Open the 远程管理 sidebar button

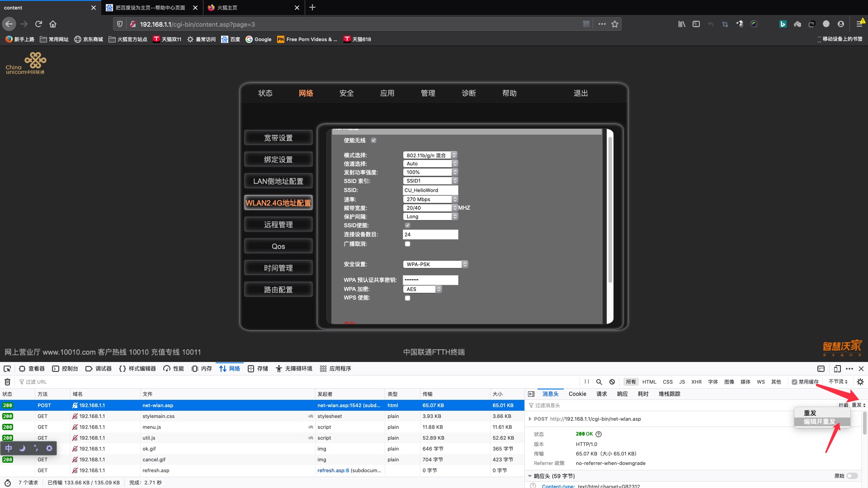pos(278,225)
